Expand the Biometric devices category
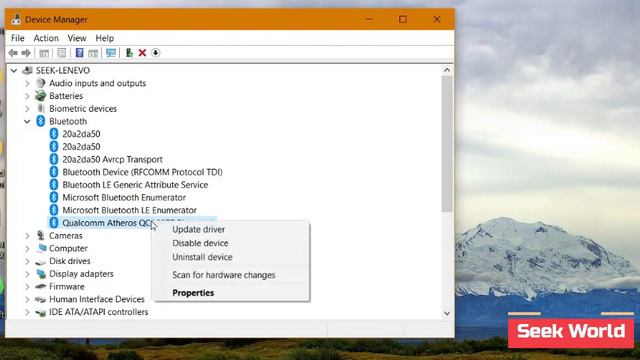640x360 pixels. (x=27, y=109)
